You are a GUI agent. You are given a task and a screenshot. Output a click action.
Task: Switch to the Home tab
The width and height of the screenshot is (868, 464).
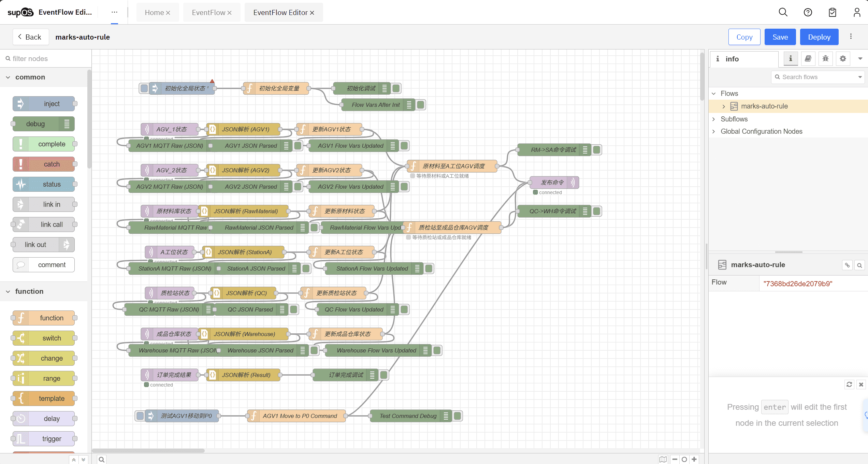coord(154,13)
